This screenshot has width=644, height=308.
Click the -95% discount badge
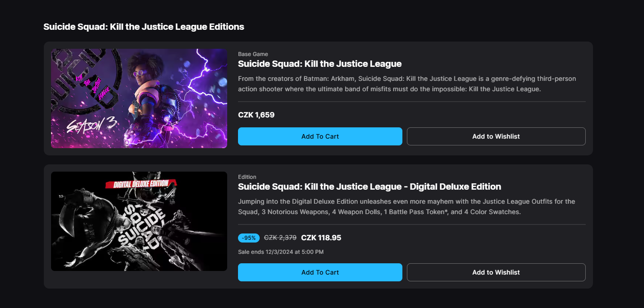(248, 238)
